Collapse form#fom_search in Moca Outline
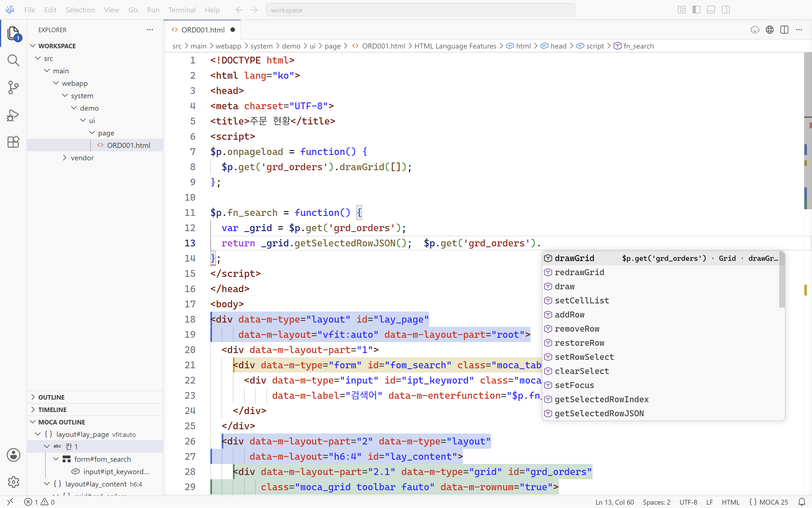Screen dimensions: 812x508 [56, 459]
